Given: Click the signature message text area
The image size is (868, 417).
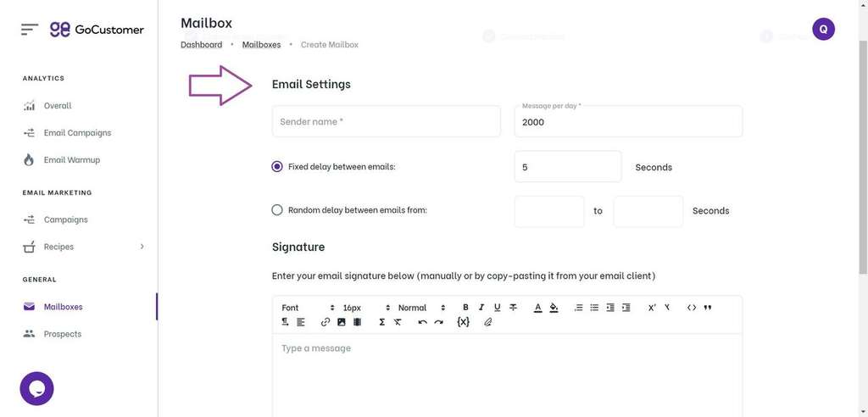Looking at the screenshot, I should pyautogui.click(x=507, y=375).
